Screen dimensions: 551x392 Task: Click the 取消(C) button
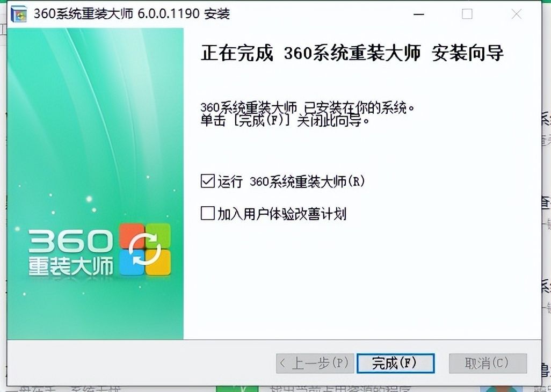click(488, 363)
